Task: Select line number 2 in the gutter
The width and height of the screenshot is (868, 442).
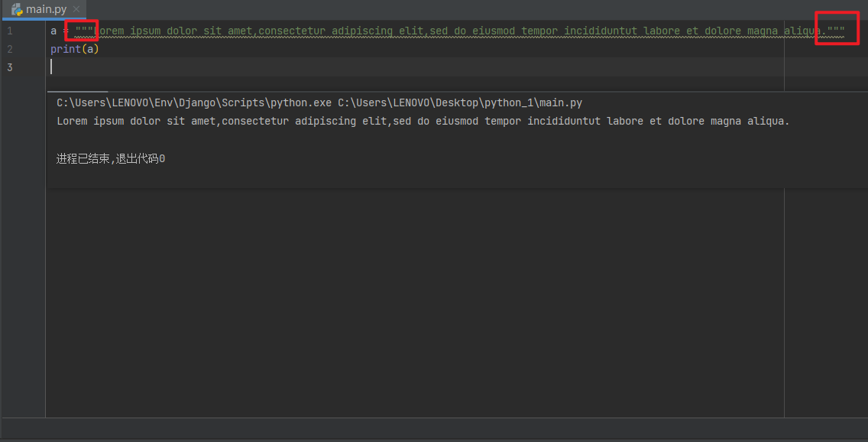Action: (9, 49)
